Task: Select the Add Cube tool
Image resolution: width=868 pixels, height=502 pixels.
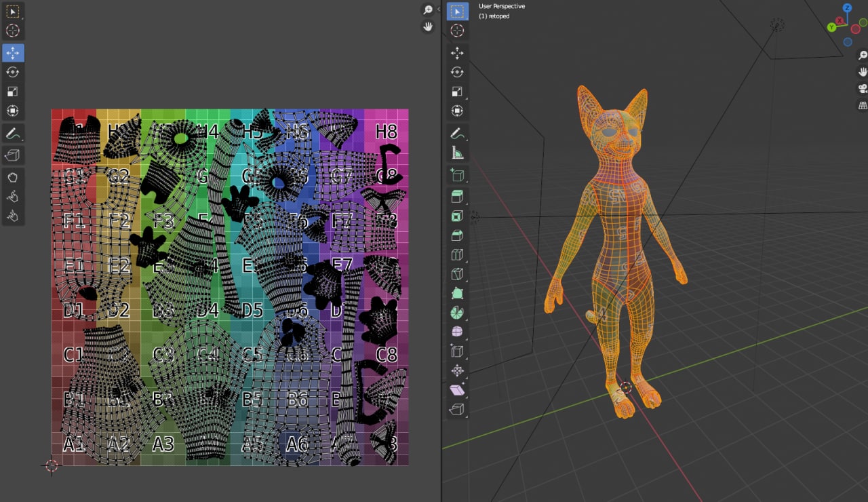Action: [x=458, y=176]
